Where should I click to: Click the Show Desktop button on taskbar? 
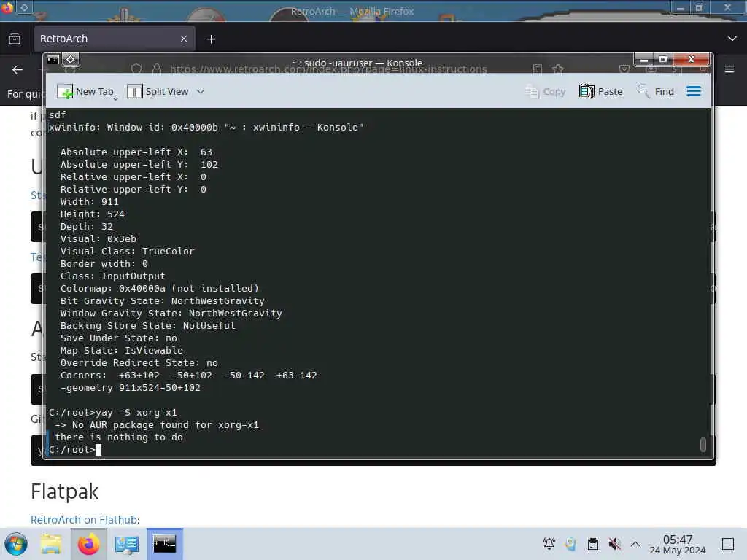click(x=728, y=543)
